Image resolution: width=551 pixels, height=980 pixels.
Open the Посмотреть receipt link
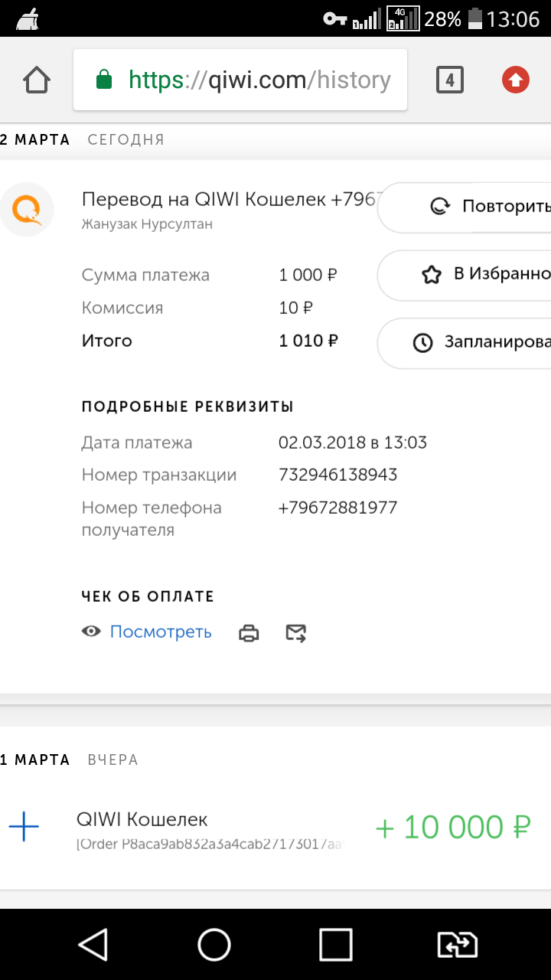pos(161,632)
